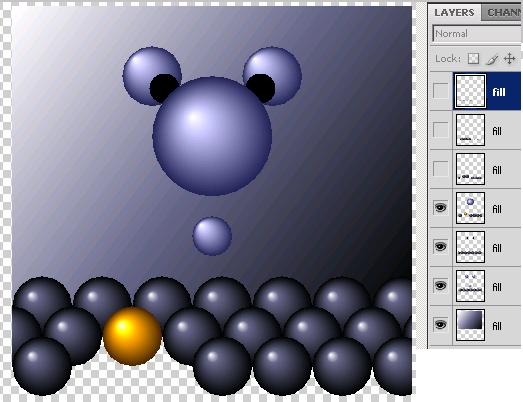
Task: Click the name of the highlighted top layer
Action: (x=499, y=92)
